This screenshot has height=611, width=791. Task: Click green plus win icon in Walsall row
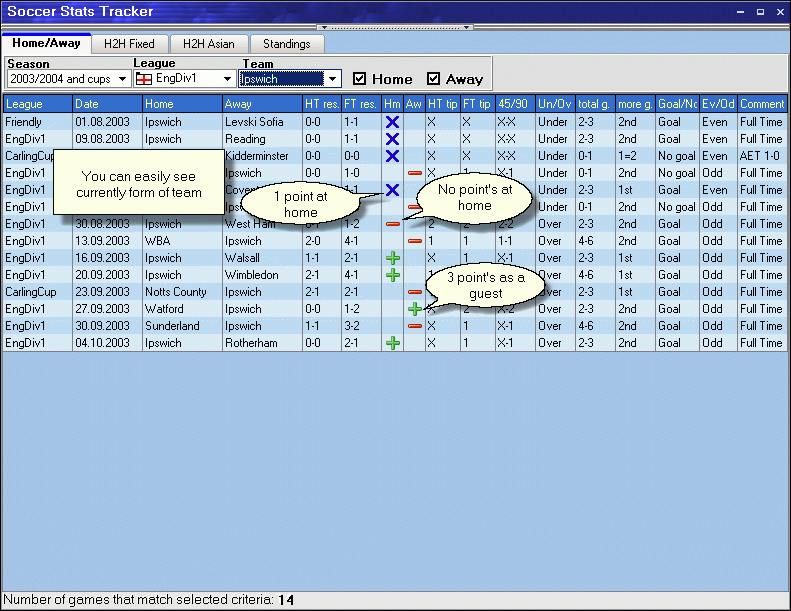click(392, 258)
